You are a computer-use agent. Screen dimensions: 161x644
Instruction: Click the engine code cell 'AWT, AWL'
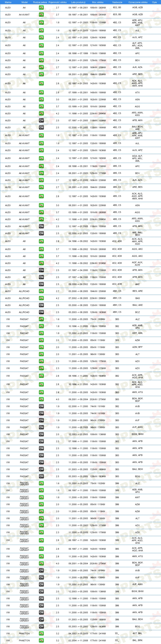tap(138, 333)
